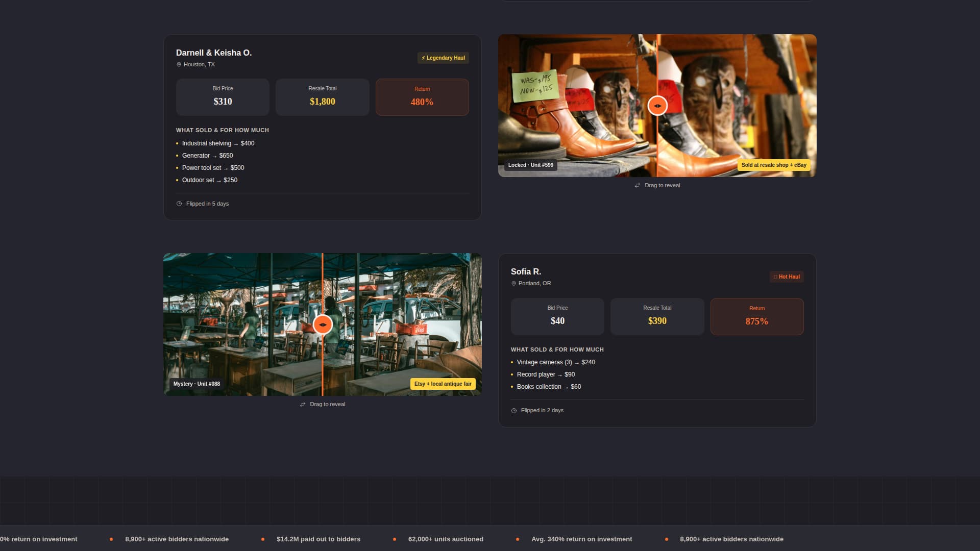This screenshot has width=980, height=551.
Task: Click the Locked · Unit #599 label
Action: [530, 165]
